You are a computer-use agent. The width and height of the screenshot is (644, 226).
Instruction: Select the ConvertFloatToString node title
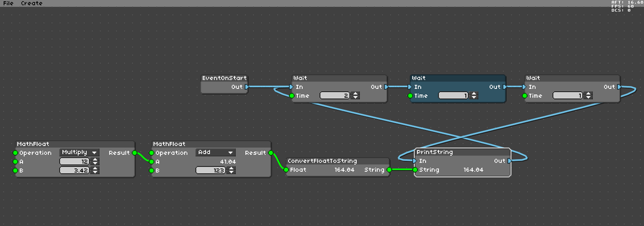tap(322, 161)
